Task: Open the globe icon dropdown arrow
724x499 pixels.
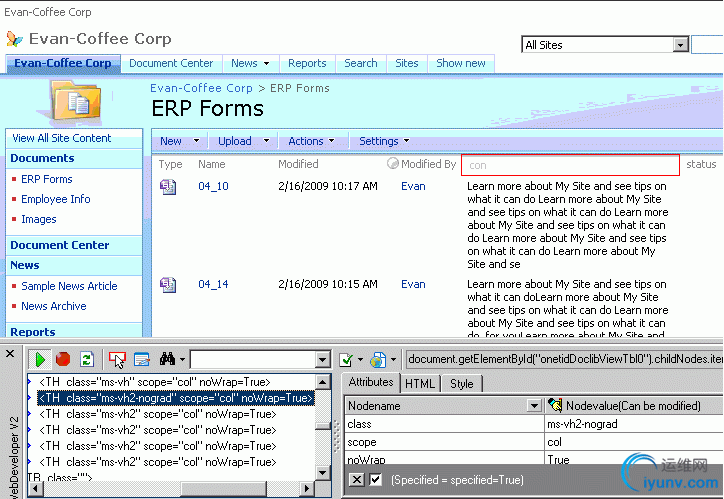Action: [x=393, y=359]
